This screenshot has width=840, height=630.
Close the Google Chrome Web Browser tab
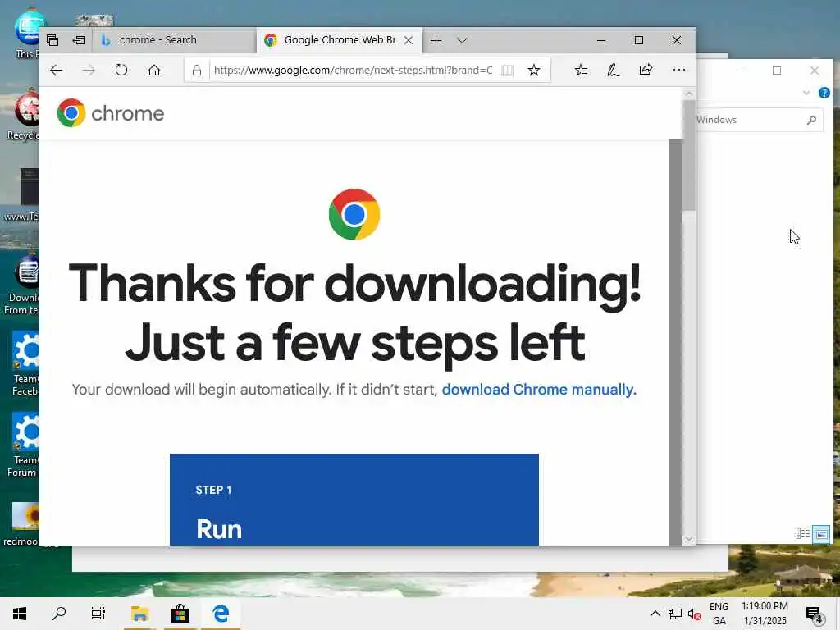[x=409, y=40]
